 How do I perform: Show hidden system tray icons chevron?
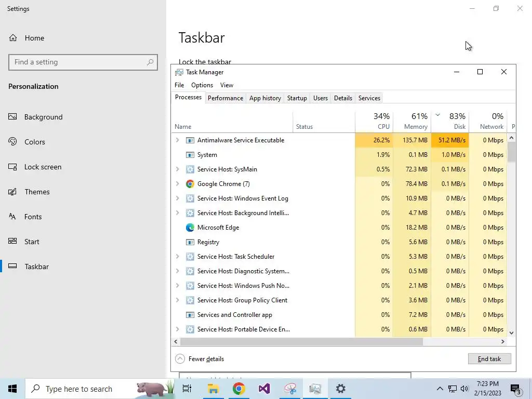tap(440, 389)
